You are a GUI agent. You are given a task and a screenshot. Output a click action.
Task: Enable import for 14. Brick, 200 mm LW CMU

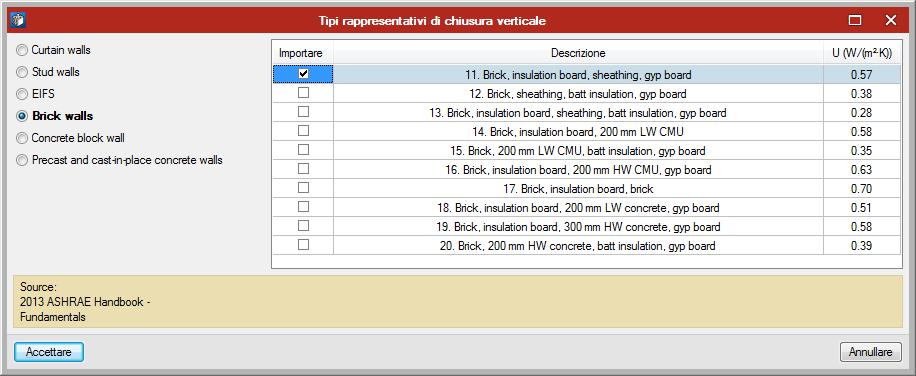click(x=303, y=131)
